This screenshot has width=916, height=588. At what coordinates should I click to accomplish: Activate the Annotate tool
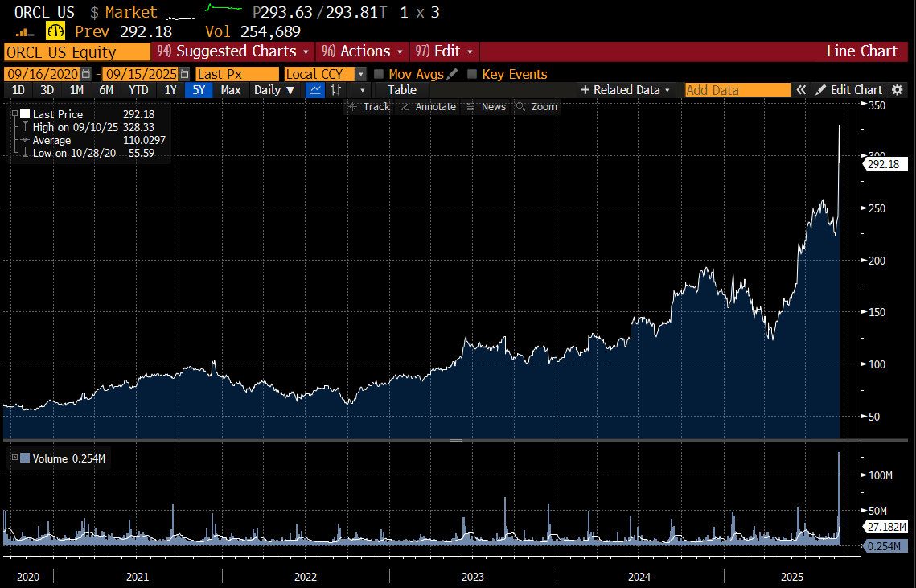click(428, 106)
